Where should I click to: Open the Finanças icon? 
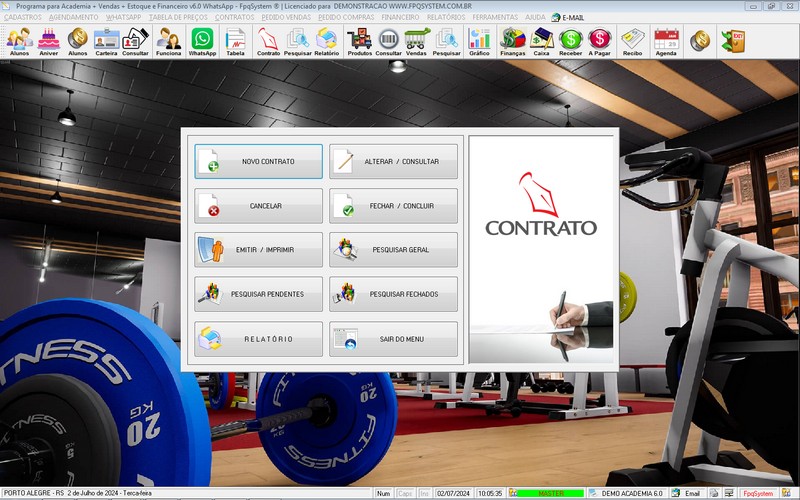click(x=513, y=41)
